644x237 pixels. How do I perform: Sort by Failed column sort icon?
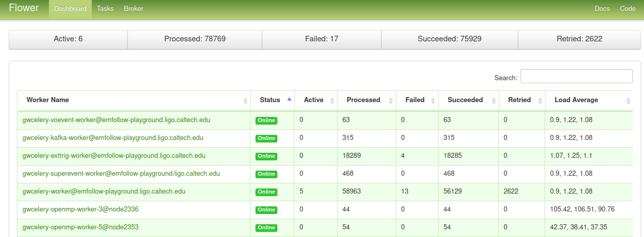pos(433,101)
